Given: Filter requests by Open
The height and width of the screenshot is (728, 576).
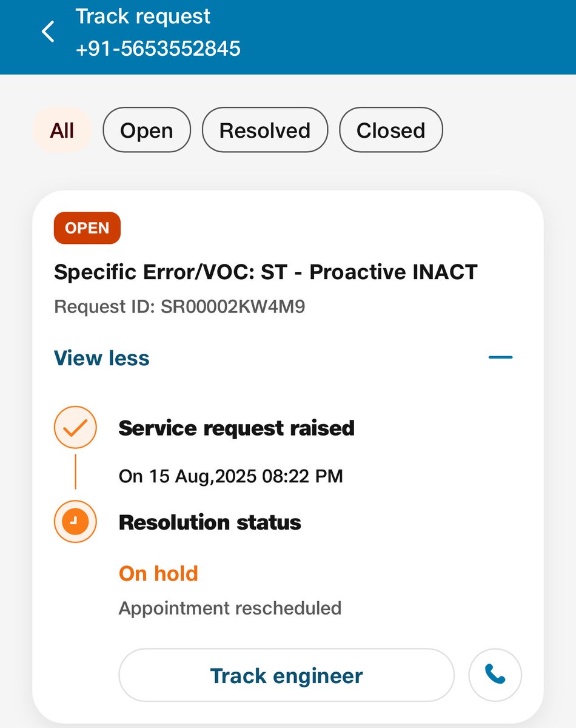Looking at the screenshot, I should coord(147,130).
